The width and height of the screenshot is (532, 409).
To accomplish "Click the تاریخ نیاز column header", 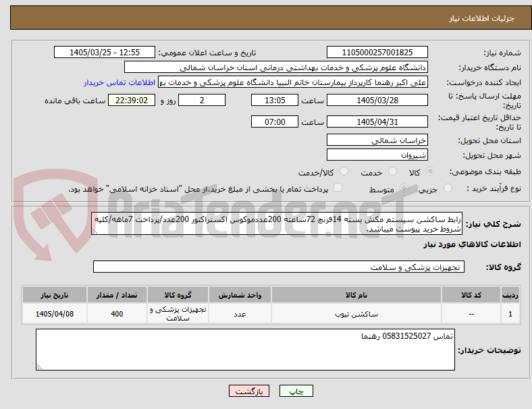I will (x=54, y=295).
